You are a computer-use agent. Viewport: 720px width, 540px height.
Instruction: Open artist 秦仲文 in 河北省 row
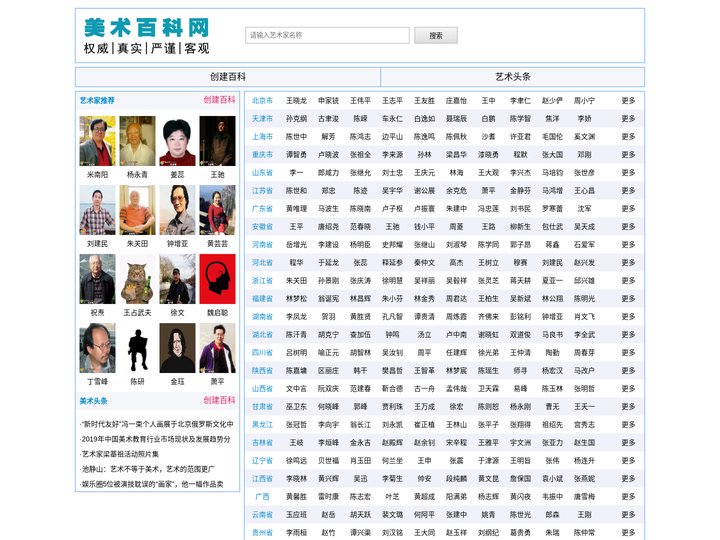click(x=424, y=263)
